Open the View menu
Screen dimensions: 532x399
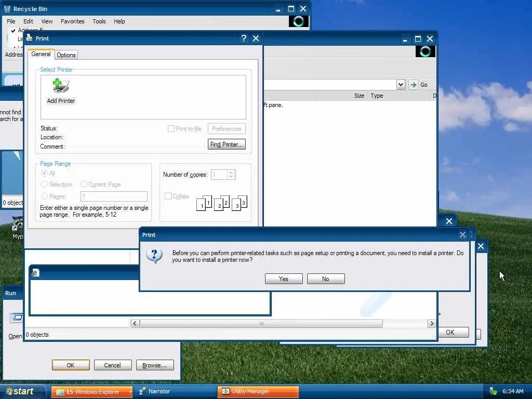pyautogui.click(x=47, y=21)
